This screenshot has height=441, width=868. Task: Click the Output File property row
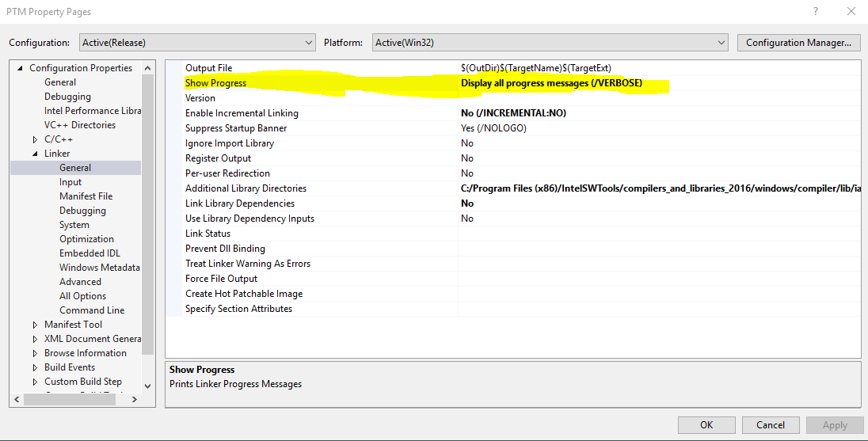521,68
